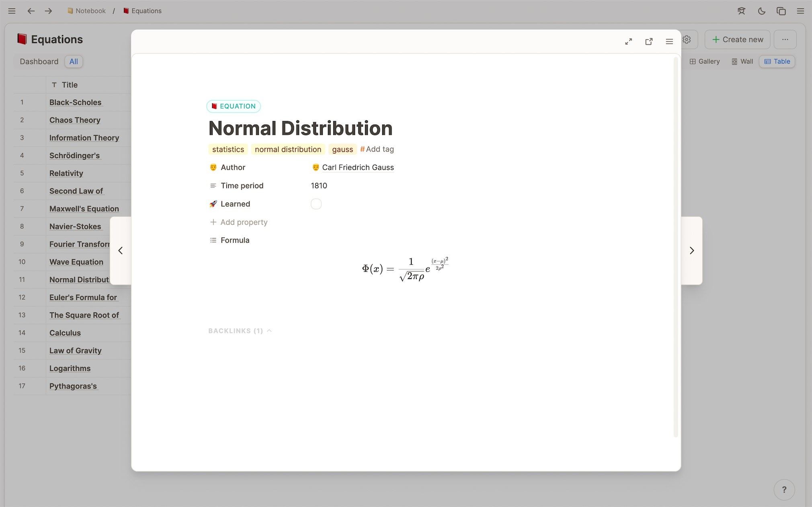Go to the previous record with left chevron
Image resolution: width=812 pixels, height=507 pixels.
point(121,250)
